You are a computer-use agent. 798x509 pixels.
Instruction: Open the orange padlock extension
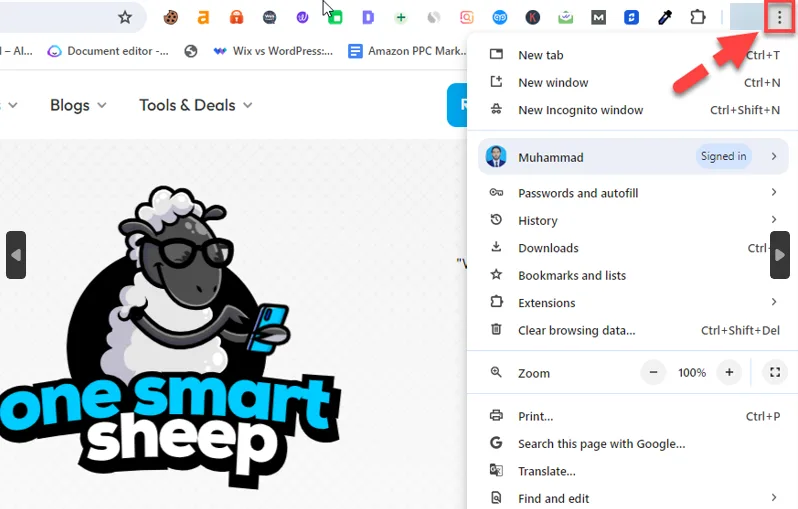236,18
